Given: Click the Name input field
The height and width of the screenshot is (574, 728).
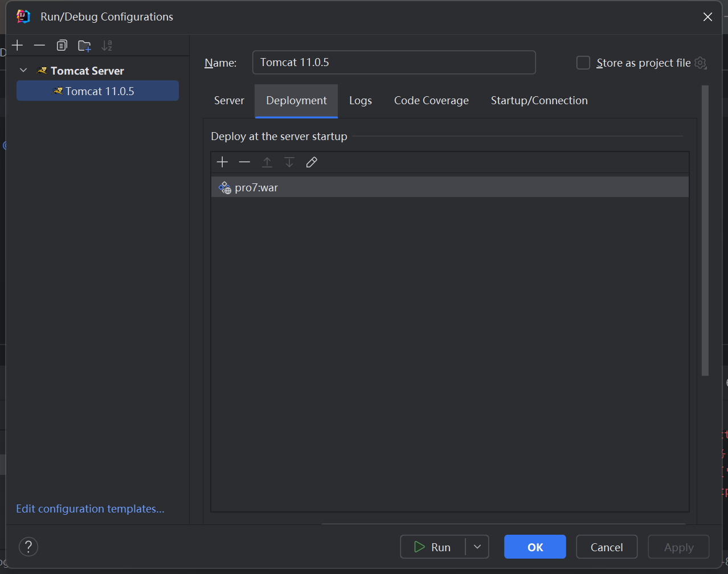Looking at the screenshot, I should 394,62.
